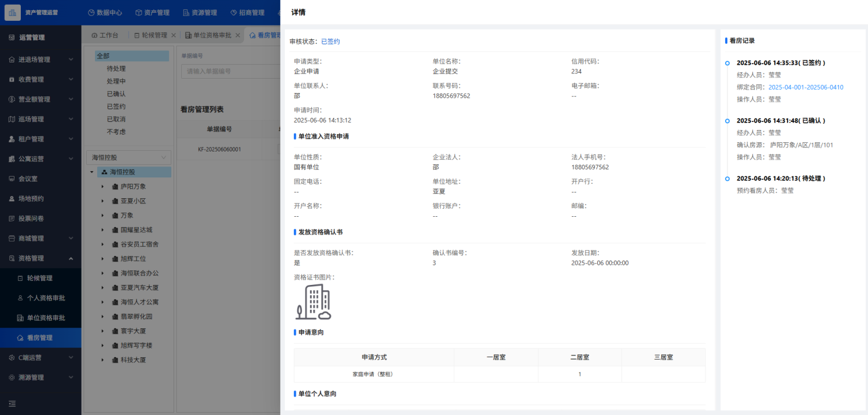Viewport: 868px width, 415px height.
Task: Select 旭辉工位 in the project tree
Action: (x=133, y=259)
